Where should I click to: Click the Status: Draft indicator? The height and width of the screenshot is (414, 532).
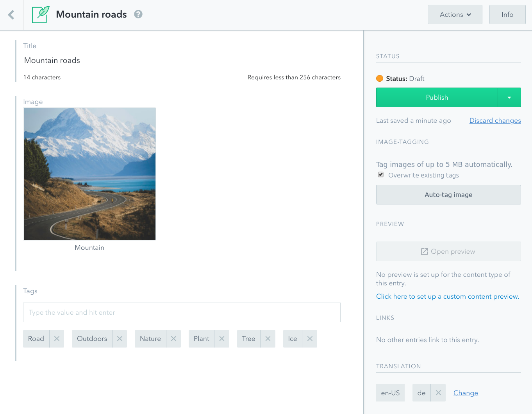[400, 79]
